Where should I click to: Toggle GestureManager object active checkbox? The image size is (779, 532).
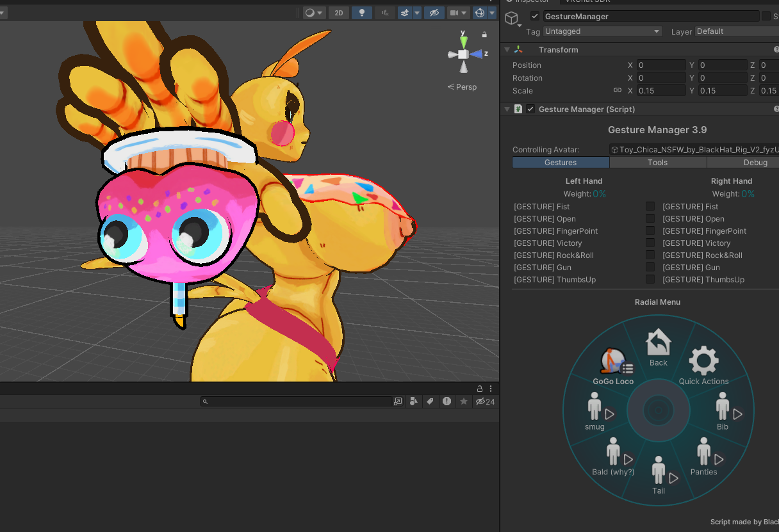tap(535, 16)
